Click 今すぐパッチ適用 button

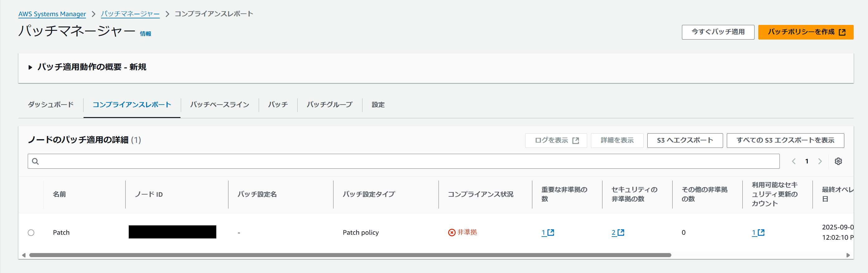718,32
